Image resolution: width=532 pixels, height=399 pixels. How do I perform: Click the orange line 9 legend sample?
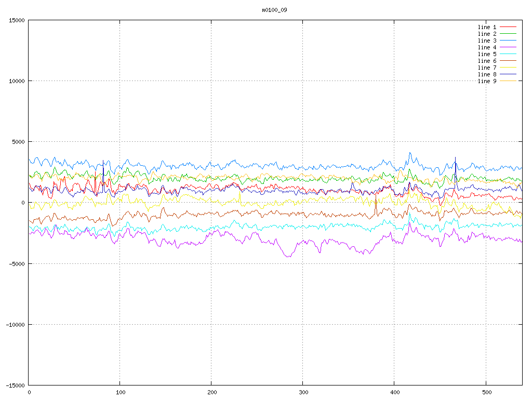pos(508,81)
